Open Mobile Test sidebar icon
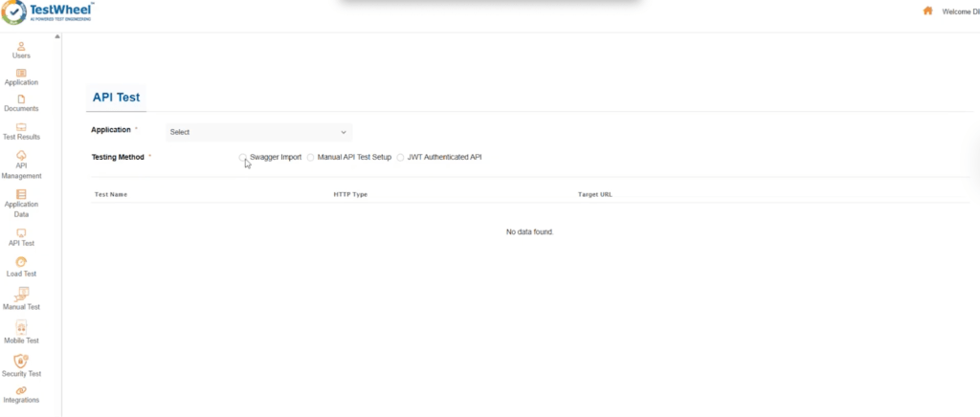 21,327
